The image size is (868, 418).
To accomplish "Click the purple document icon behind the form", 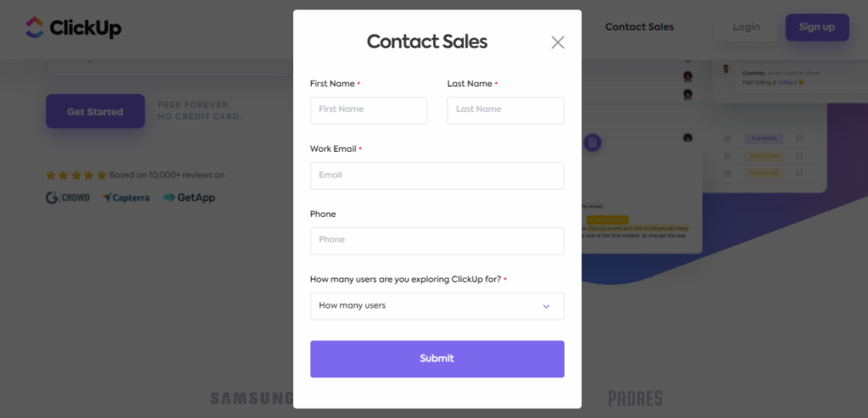I will point(593,142).
